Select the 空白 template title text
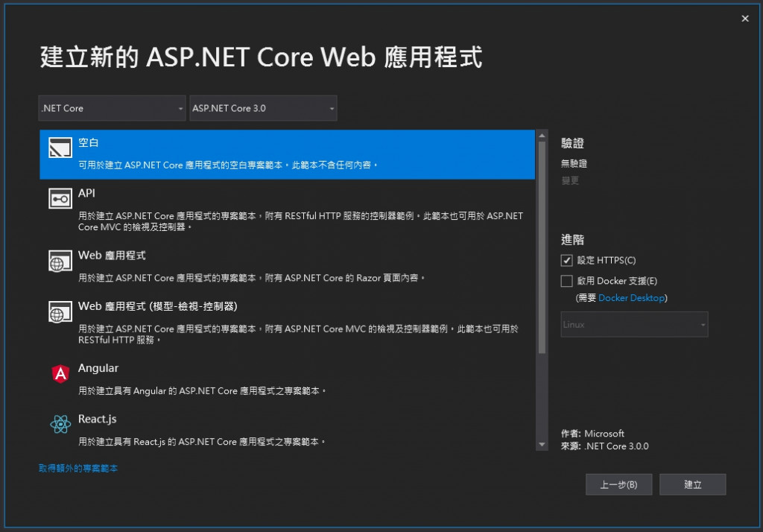This screenshot has width=763, height=532. pyautogui.click(x=89, y=142)
